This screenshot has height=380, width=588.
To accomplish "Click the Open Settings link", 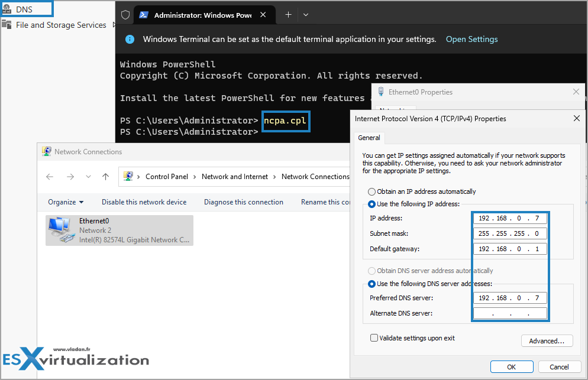I will (471, 40).
